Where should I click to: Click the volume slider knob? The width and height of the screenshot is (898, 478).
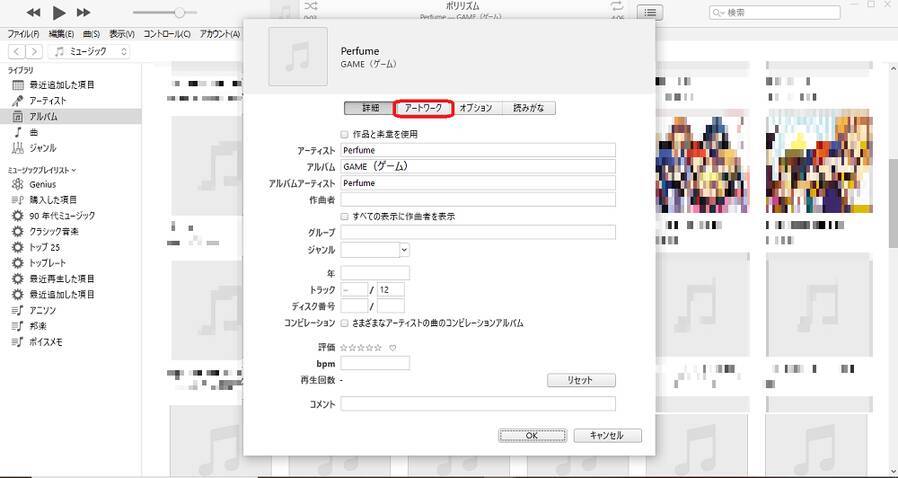pyautogui.click(x=179, y=12)
